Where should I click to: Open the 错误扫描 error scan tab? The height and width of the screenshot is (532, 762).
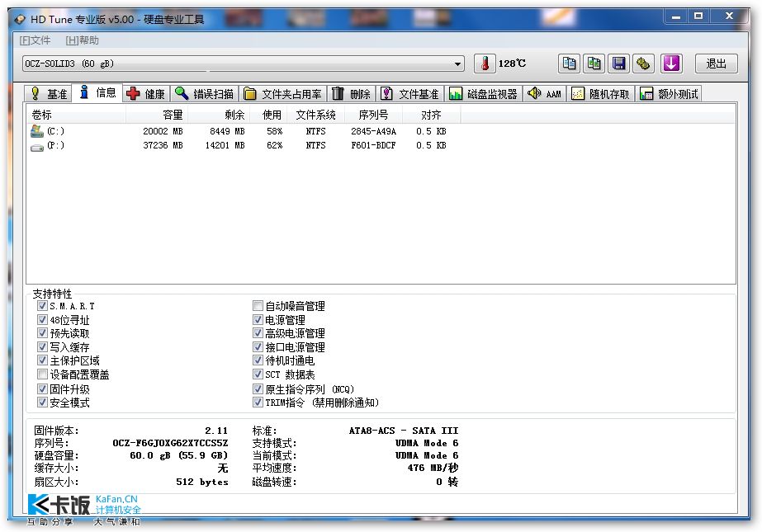[205, 94]
